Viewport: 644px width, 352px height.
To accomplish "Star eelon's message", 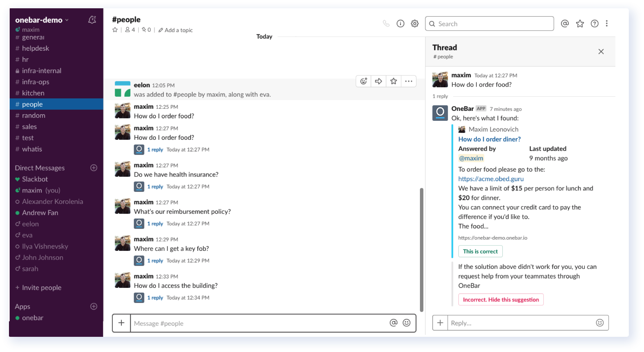I will 394,81.
